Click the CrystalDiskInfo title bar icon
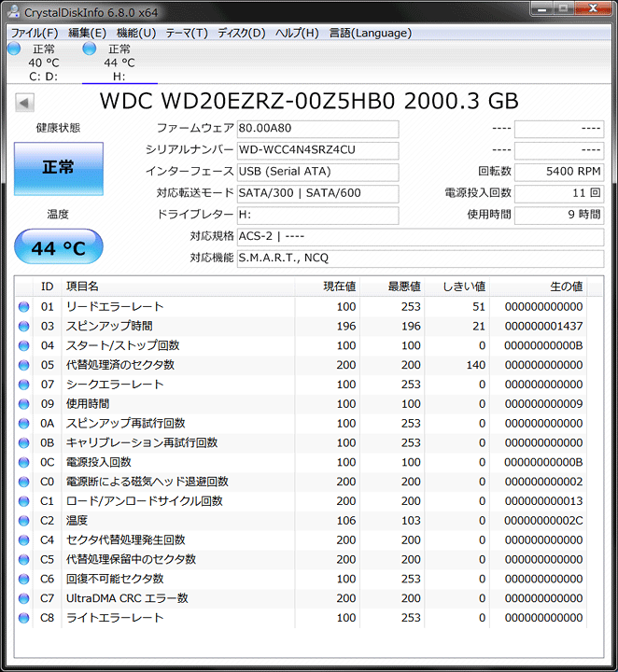Viewport: 618px width, 672px height. (x=14, y=12)
